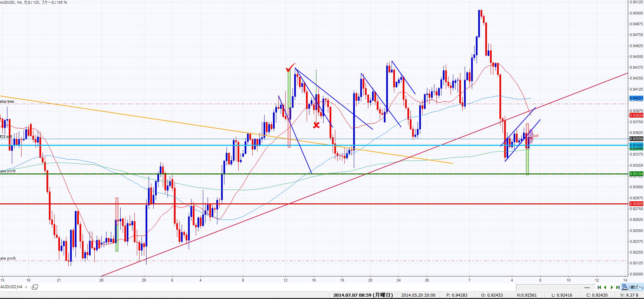Select the AUDUSD,H4 chart tab

point(11,287)
